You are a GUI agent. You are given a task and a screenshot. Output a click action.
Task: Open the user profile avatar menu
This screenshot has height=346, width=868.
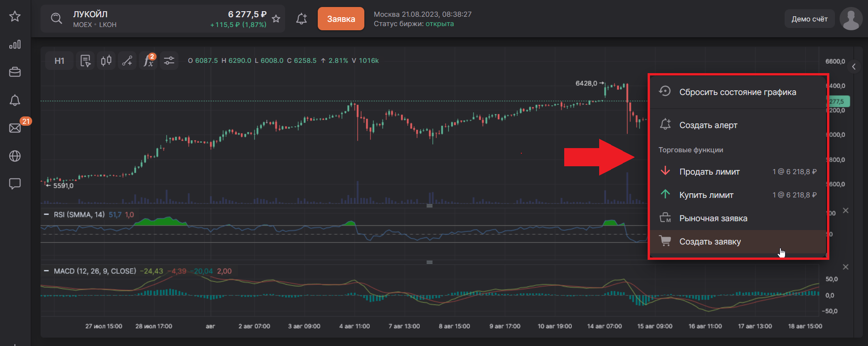(851, 19)
